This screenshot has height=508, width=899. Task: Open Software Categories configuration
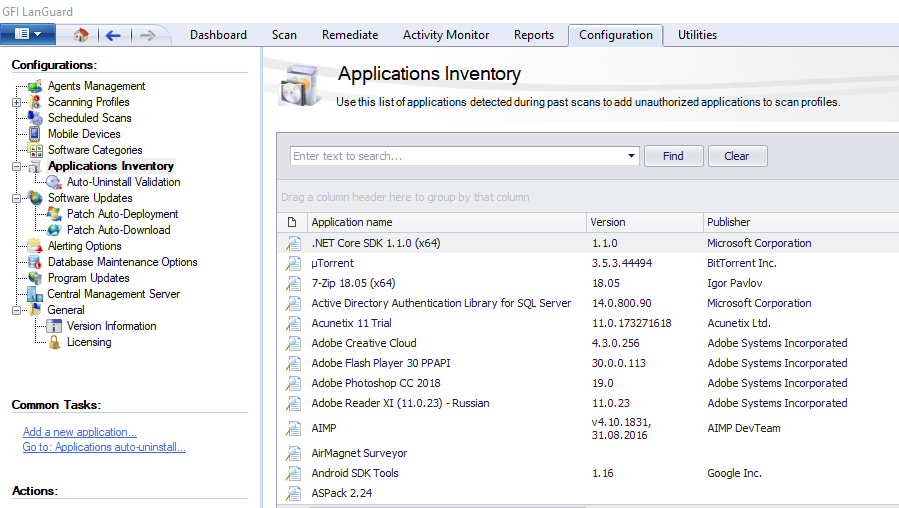pyautogui.click(x=95, y=150)
